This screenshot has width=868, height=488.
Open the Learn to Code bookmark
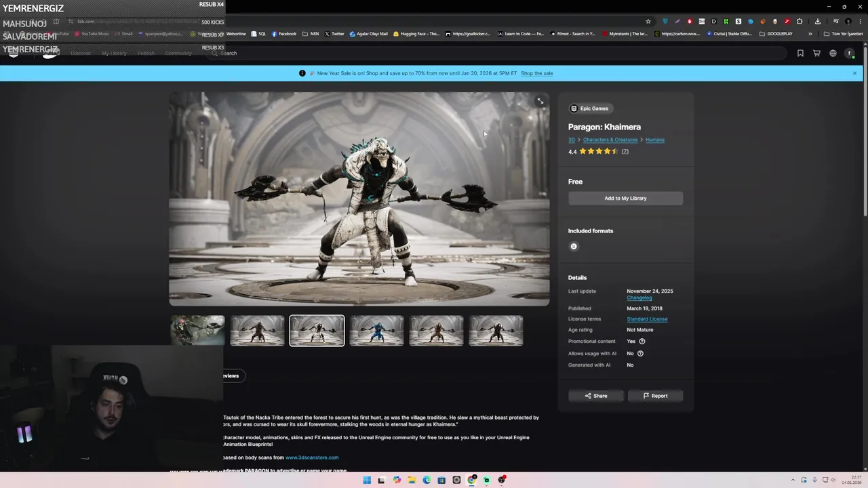coord(521,34)
